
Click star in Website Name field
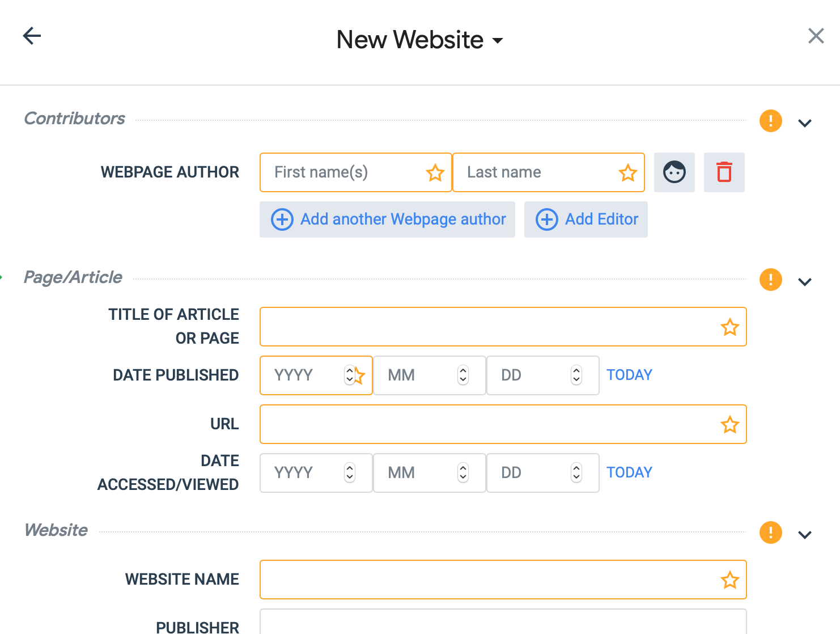coord(729,580)
